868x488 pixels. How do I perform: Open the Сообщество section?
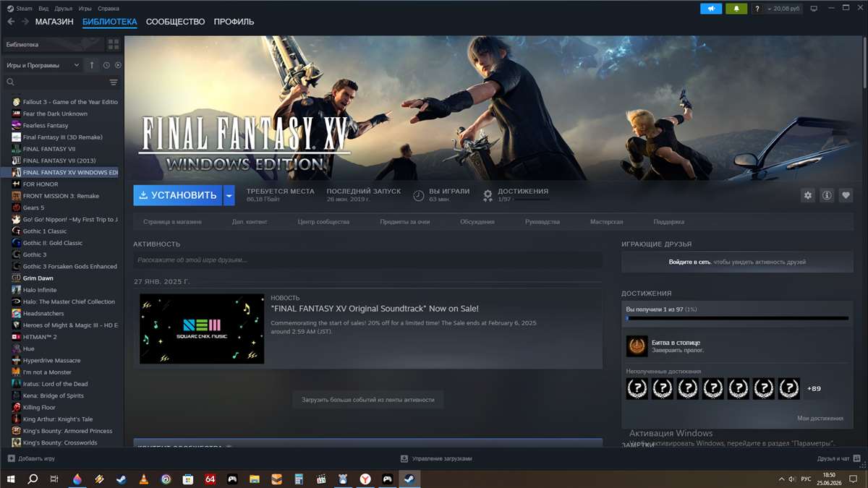175,22
